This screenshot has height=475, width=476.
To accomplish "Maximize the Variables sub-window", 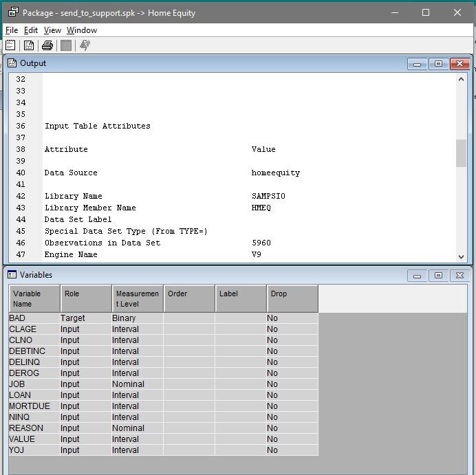I will click(438, 276).
